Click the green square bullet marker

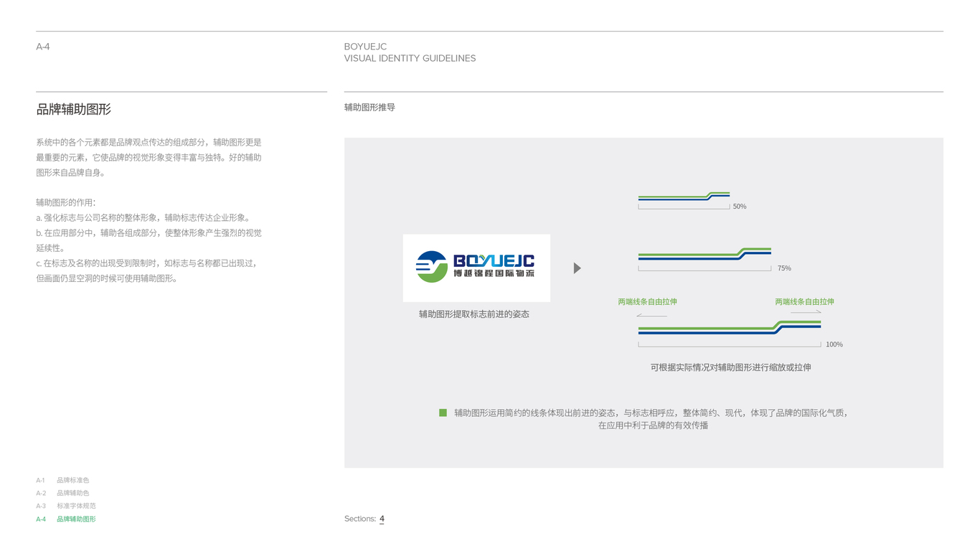(x=443, y=413)
